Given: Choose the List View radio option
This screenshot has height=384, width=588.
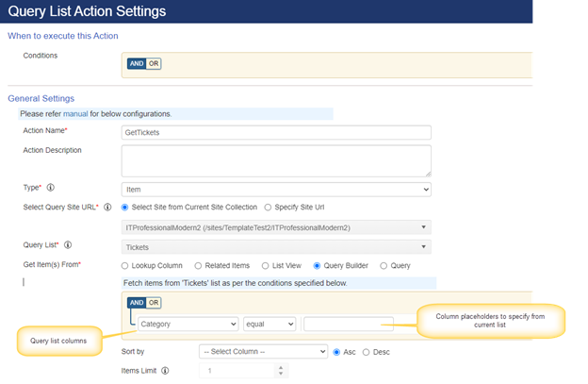Looking at the screenshot, I should pos(265,266).
